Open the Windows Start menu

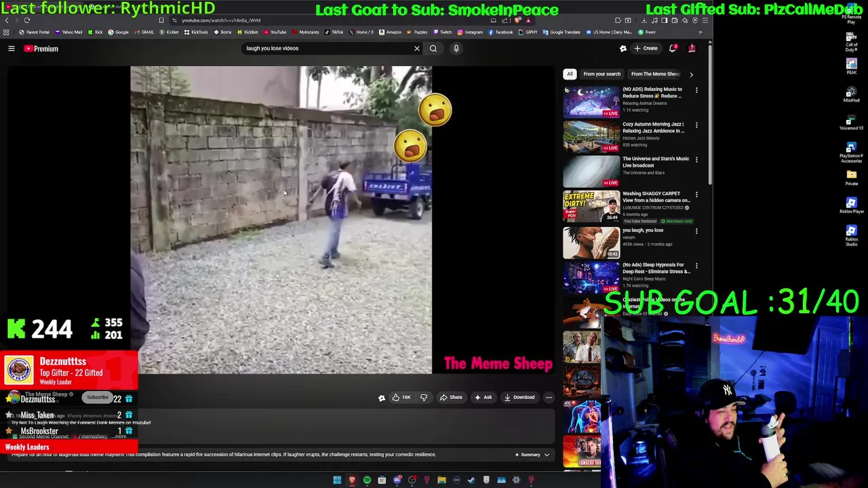(337, 481)
